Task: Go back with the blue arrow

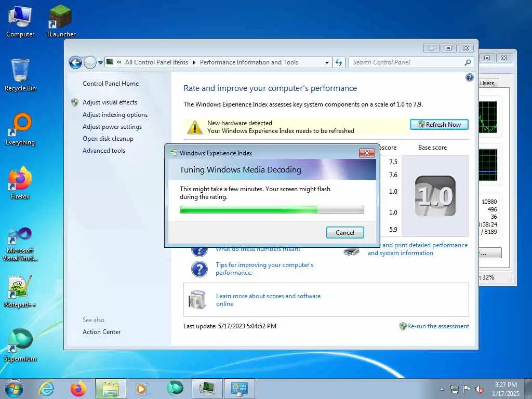Action: click(75, 62)
